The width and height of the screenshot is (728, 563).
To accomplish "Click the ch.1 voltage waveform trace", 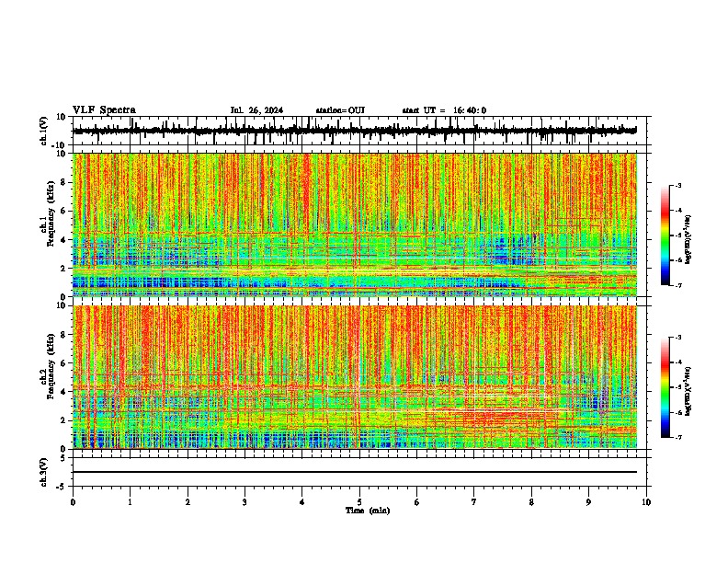I will tap(354, 131).
